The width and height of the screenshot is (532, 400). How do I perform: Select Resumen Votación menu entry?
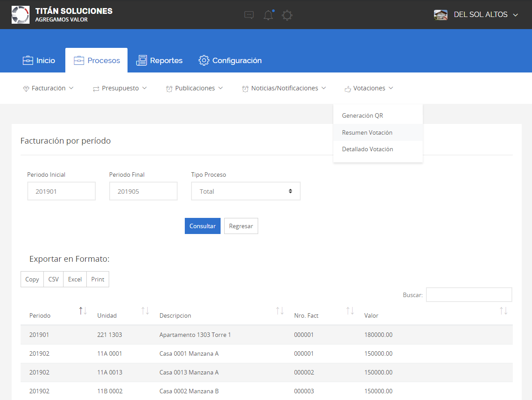tap(367, 132)
